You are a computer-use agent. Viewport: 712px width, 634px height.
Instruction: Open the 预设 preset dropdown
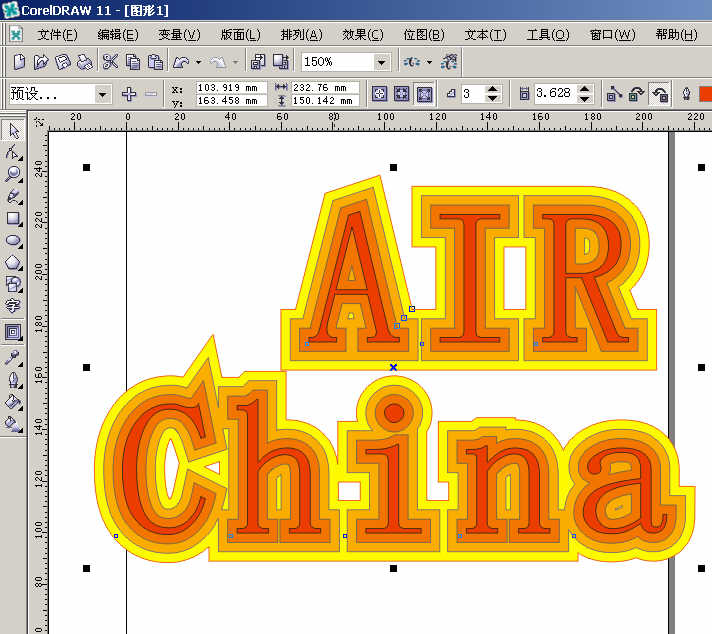103,94
